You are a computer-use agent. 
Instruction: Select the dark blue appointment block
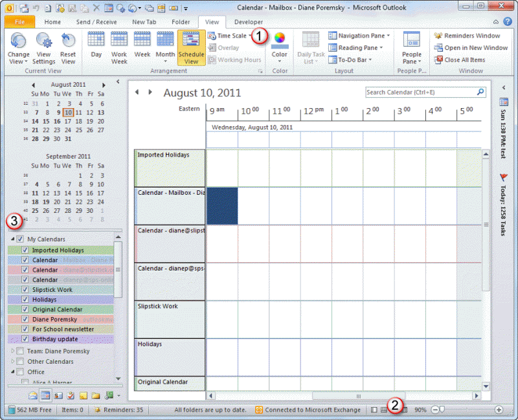(222, 206)
